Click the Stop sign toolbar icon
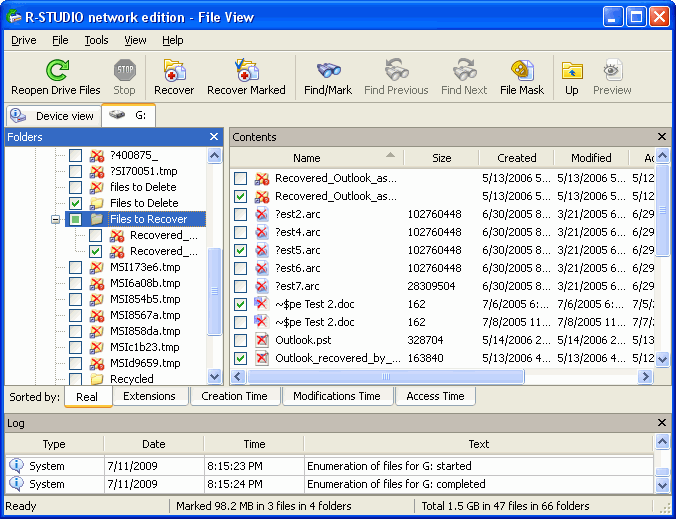This screenshot has height=519, width=676. tap(125, 70)
